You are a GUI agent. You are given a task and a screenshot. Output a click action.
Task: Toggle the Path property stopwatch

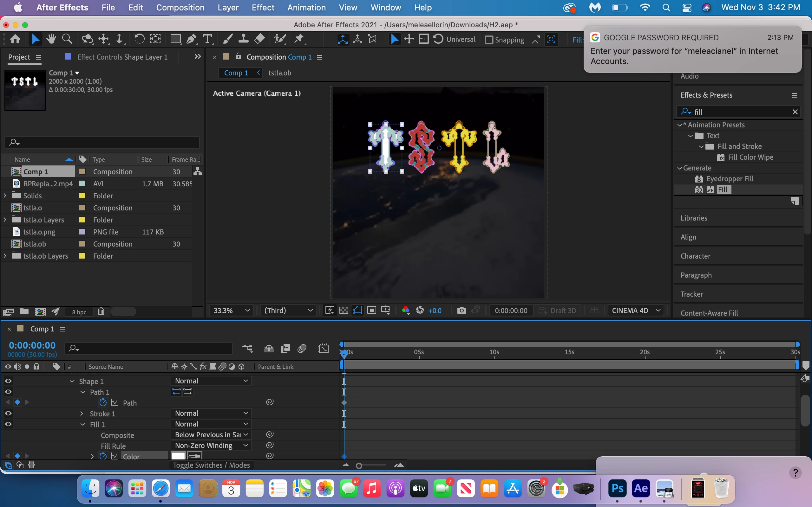tap(103, 402)
